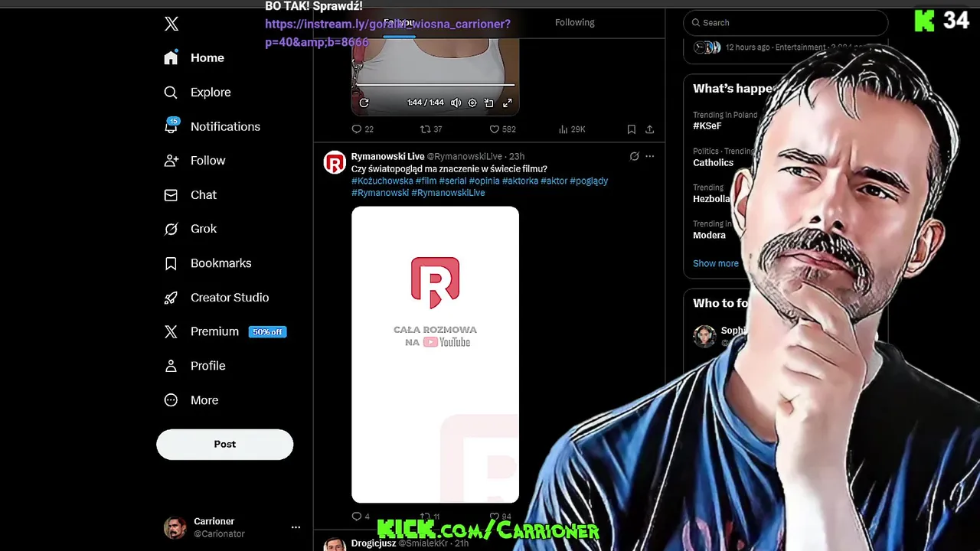
Task: Click the Rymanowski Live avatar
Action: [x=335, y=162]
